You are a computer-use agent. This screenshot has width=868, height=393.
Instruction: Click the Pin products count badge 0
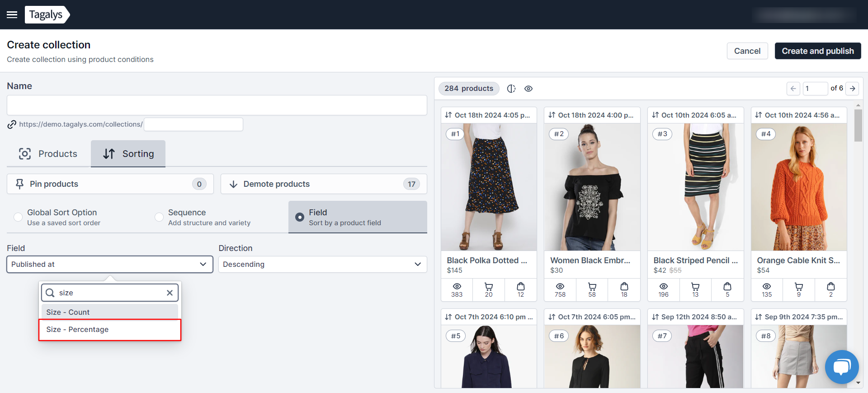click(x=199, y=184)
